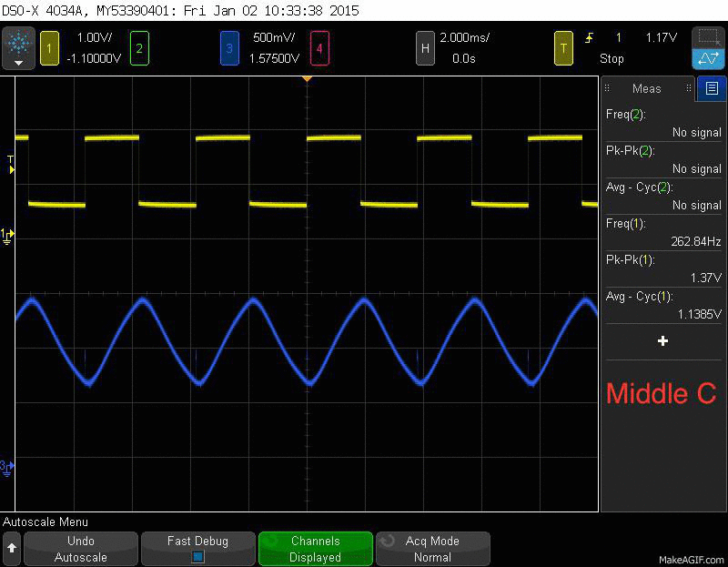Click the 1.37V peak-to-peak value
This screenshot has height=567, width=728.
(x=705, y=278)
